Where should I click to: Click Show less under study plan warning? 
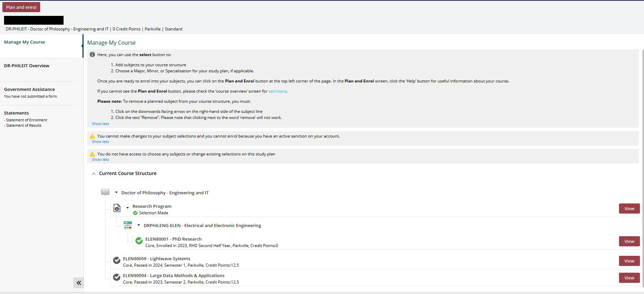(x=100, y=160)
